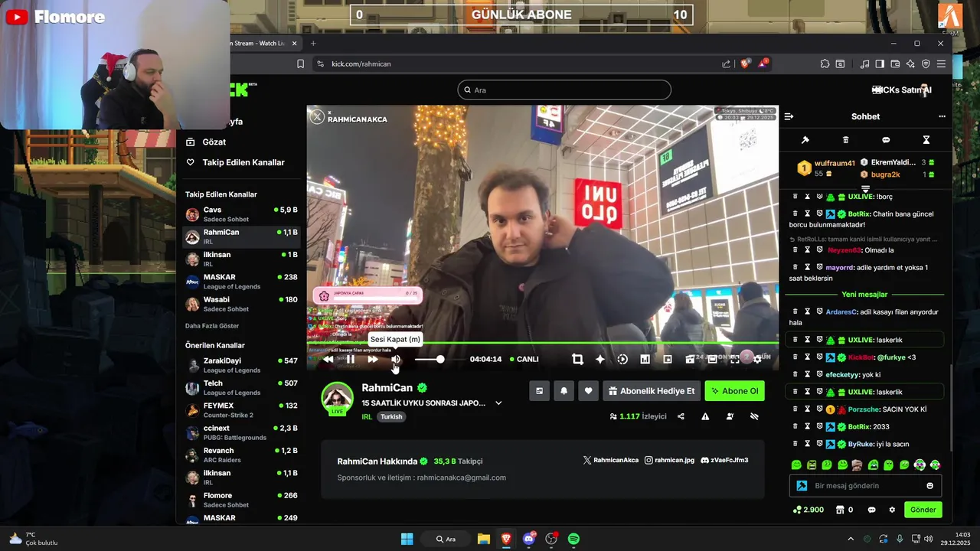Click the green Gönder button
980x551 pixels.
[x=923, y=510]
